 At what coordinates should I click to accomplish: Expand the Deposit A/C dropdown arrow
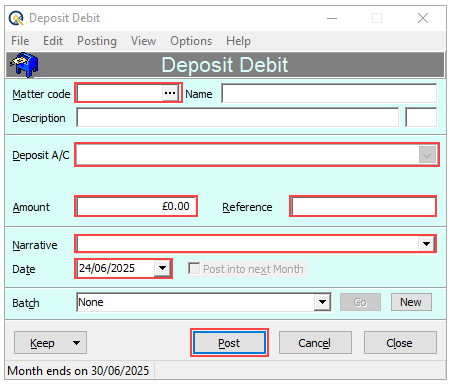click(x=427, y=155)
